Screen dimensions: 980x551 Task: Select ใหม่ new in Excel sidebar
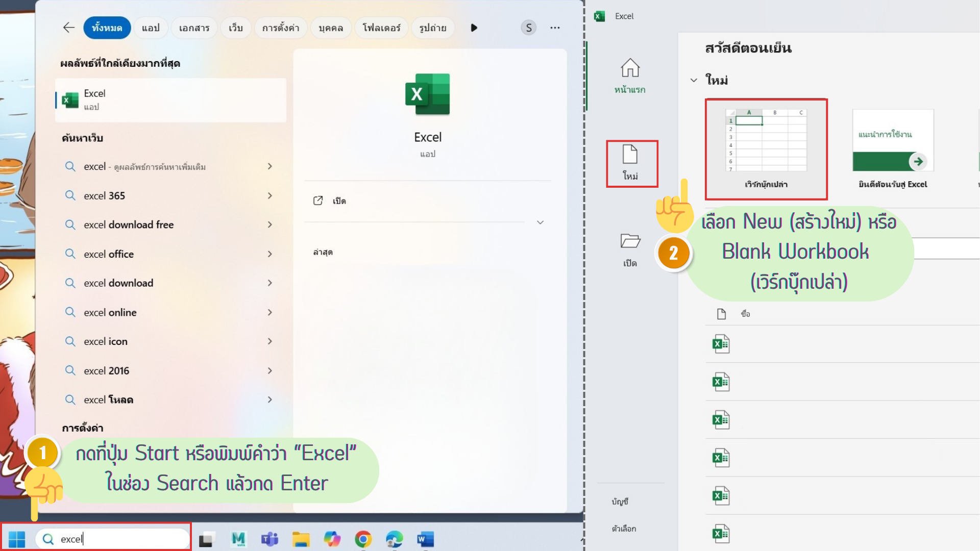630,163
